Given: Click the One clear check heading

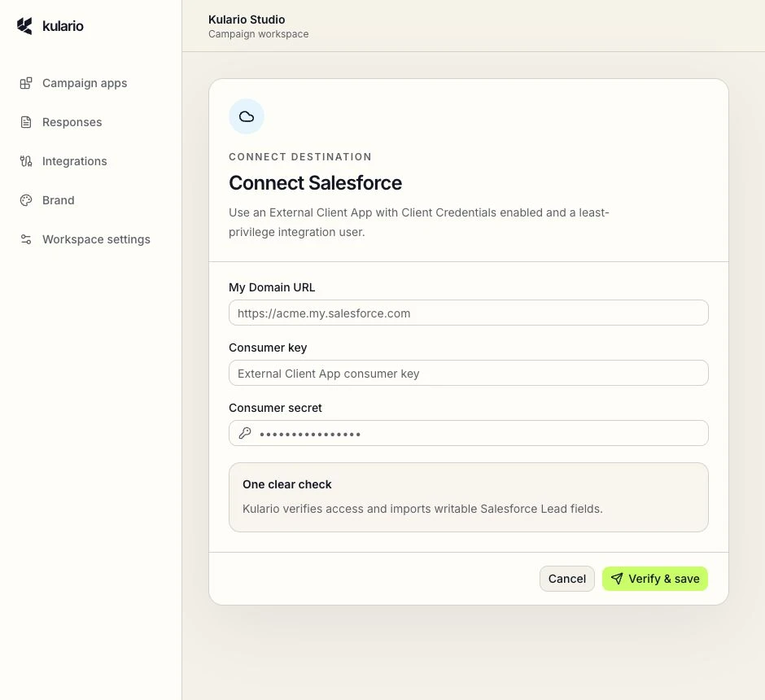Looking at the screenshot, I should pos(286,484).
